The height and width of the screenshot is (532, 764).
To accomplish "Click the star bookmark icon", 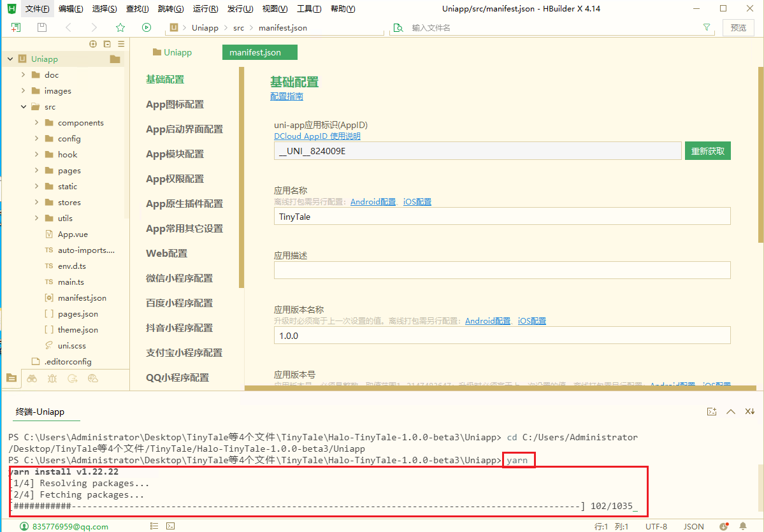I will point(120,27).
